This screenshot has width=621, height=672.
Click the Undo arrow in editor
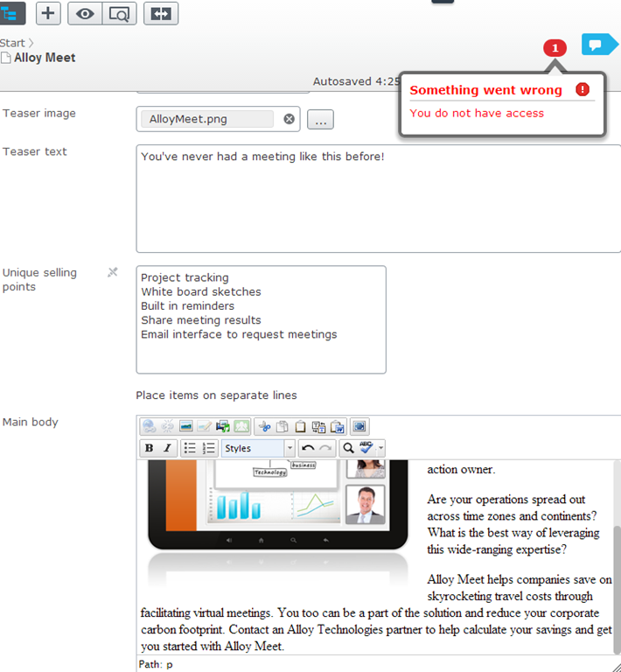click(308, 448)
